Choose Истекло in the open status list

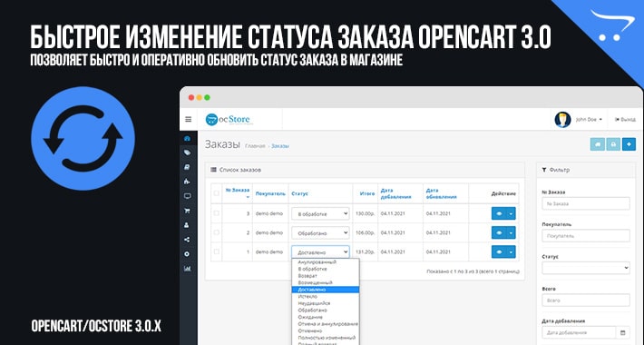click(326, 297)
